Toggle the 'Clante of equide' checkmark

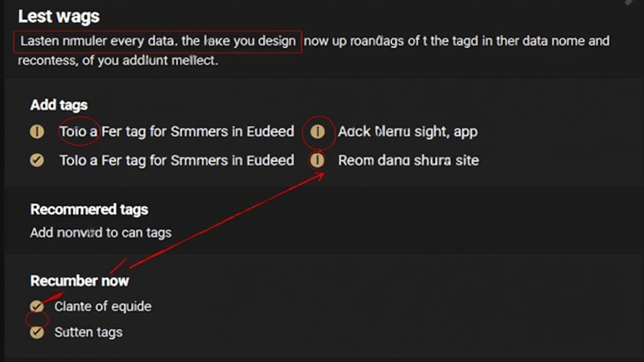click(37, 307)
